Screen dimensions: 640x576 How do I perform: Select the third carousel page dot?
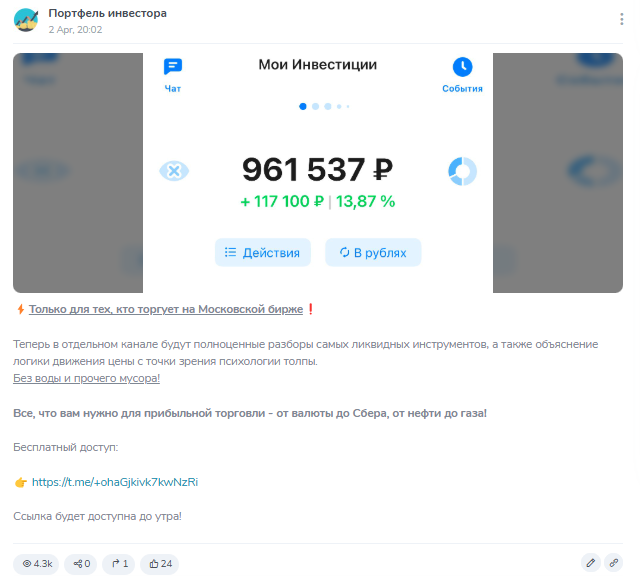[328, 107]
